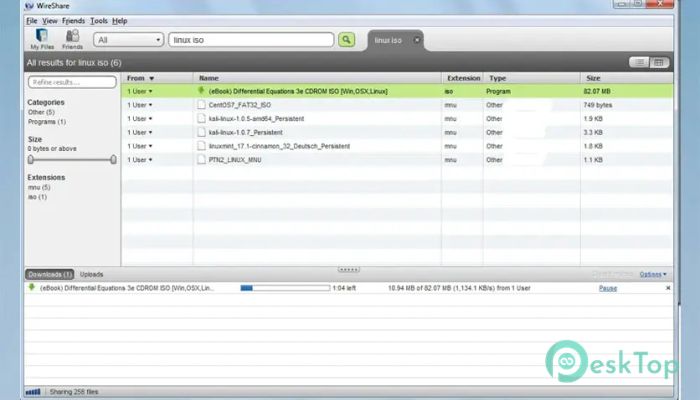Select '82.07 MB' size cell
This screenshot has height=400, width=700.
[597, 91]
